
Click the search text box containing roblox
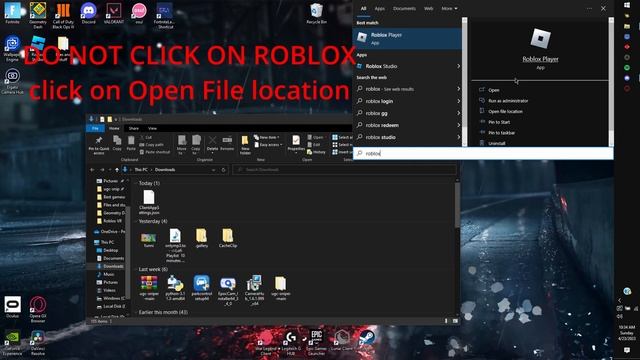[x=483, y=153]
